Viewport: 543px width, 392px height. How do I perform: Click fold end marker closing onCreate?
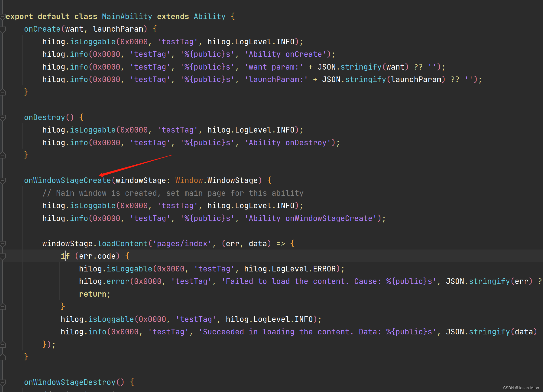[x=3, y=92]
